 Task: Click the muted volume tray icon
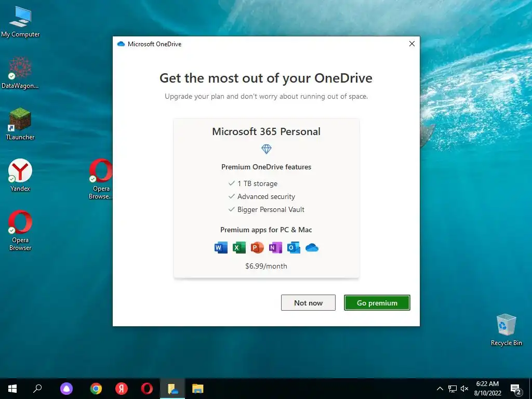click(464, 389)
